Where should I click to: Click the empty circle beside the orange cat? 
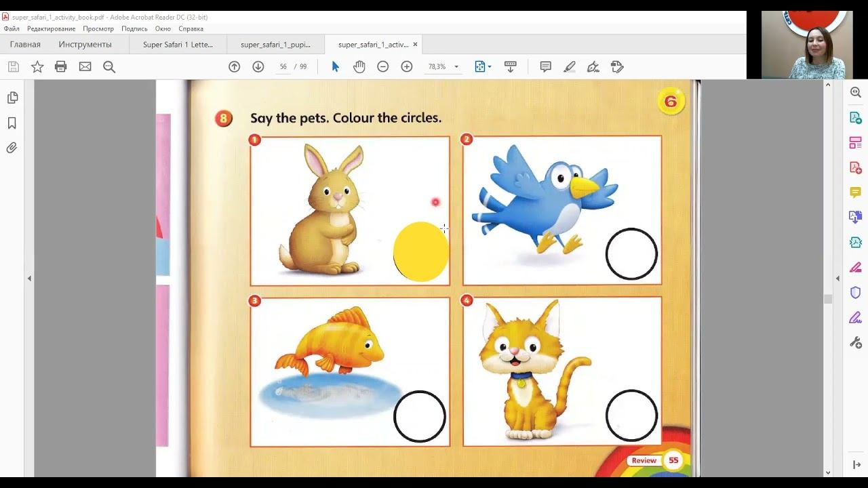631,415
